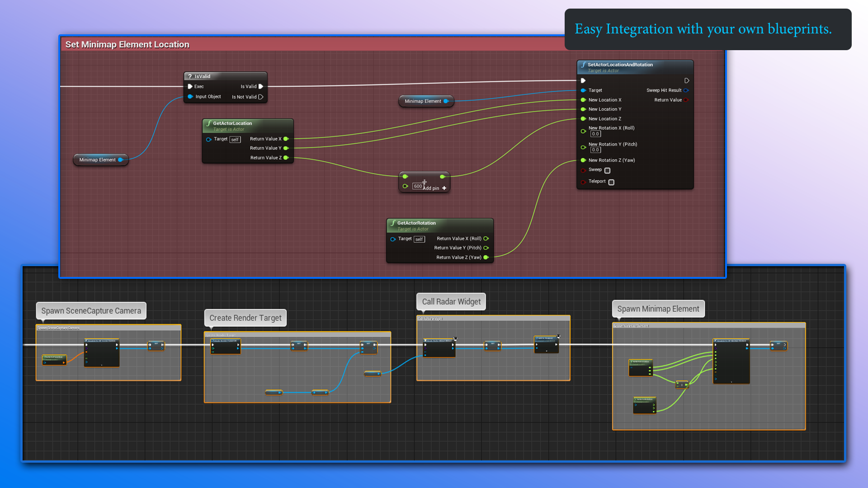Click the f icon on the GetActorLocation node
Viewport: 868px width, 488px height.
point(208,123)
